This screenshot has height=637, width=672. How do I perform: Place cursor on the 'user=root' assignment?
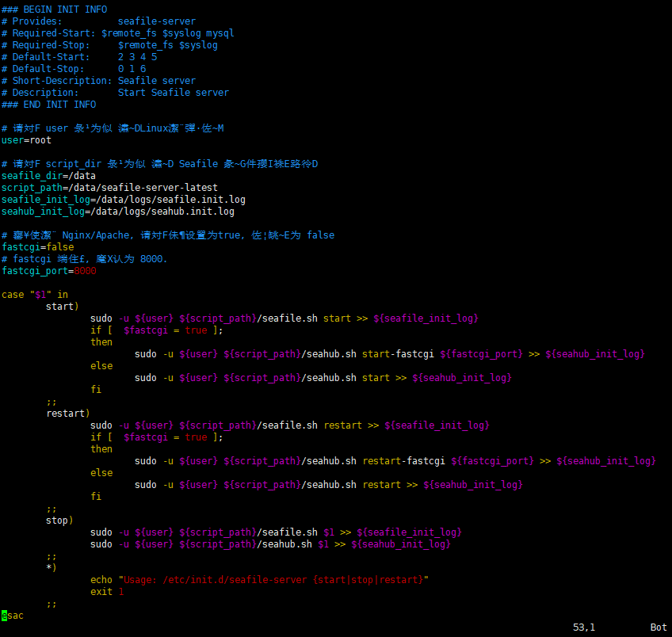tap(27, 140)
